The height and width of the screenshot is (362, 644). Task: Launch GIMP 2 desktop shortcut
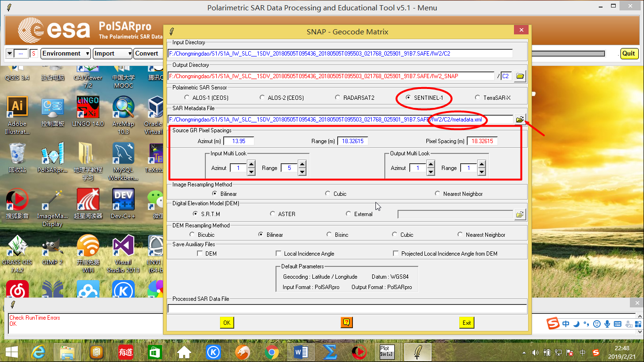(53, 250)
